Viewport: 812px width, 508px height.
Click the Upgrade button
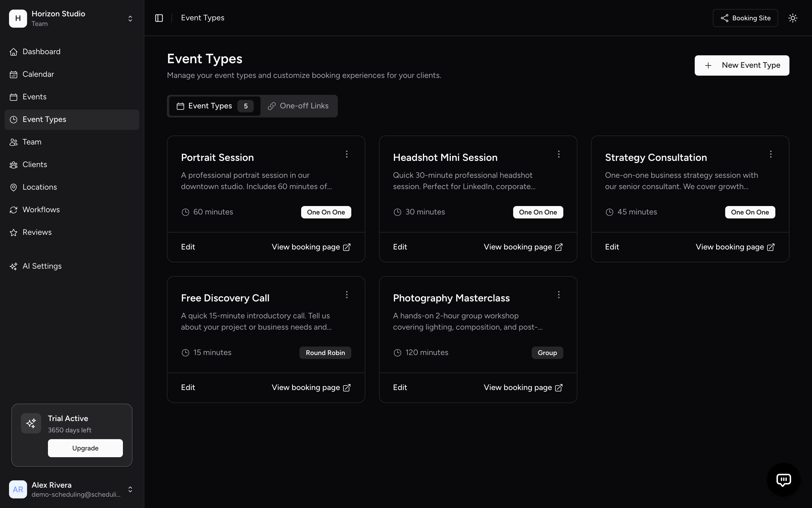(x=85, y=448)
